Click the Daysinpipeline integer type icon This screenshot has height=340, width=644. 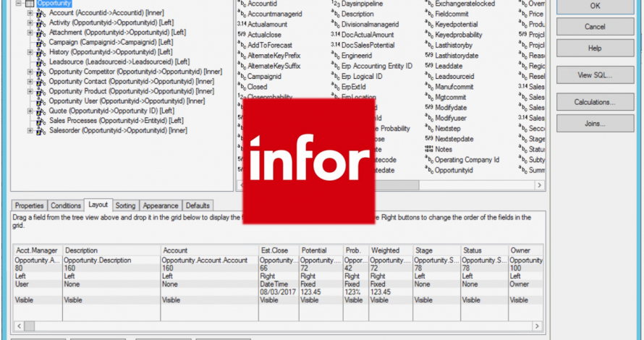click(336, 4)
